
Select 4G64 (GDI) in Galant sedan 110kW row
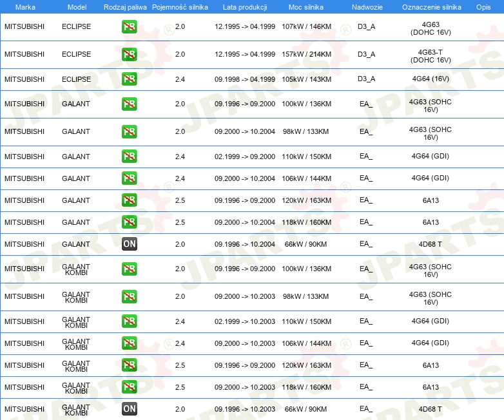[x=431, y=156]
